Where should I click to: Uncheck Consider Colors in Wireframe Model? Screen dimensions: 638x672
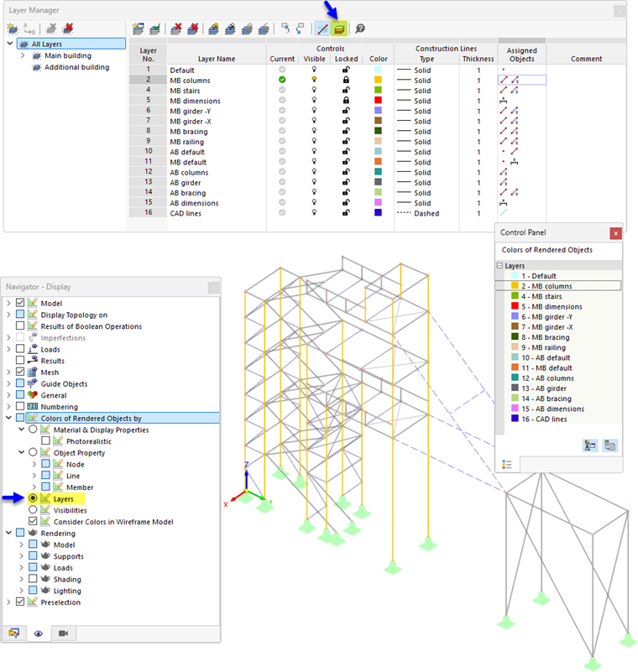(x=33, y=521)
